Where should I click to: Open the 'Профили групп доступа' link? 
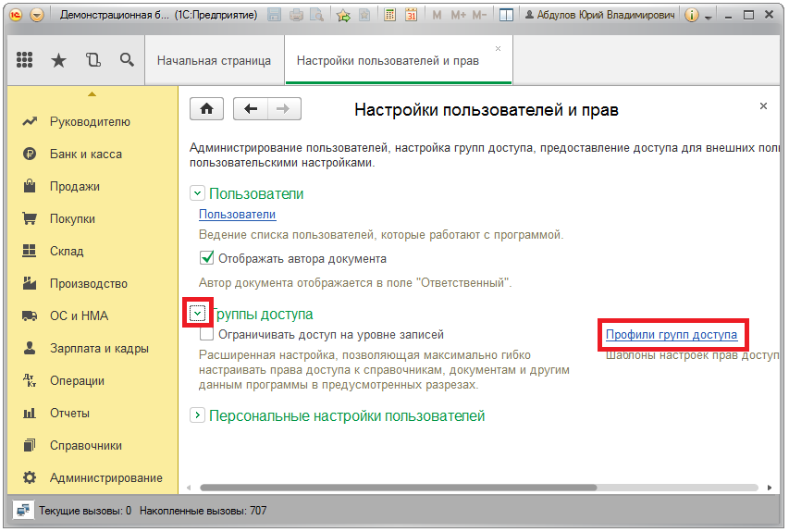pos(672,335)
